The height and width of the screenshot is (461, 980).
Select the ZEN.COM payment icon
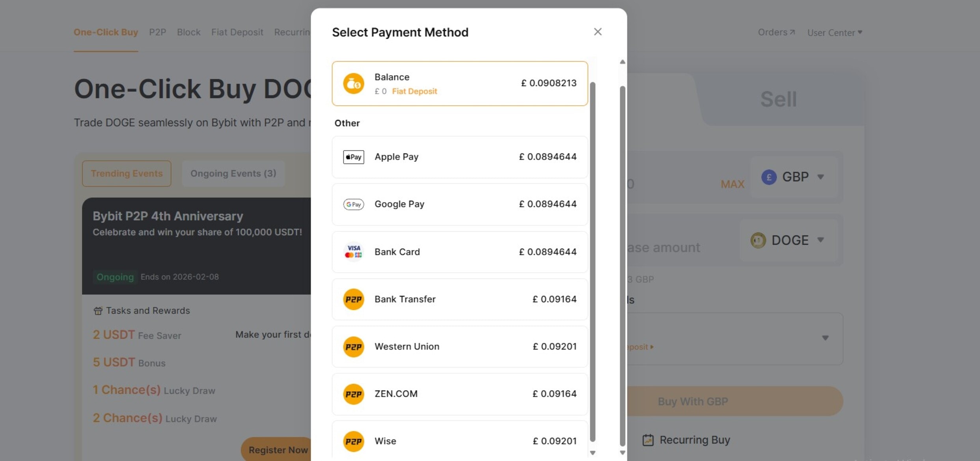click(353, 394)
